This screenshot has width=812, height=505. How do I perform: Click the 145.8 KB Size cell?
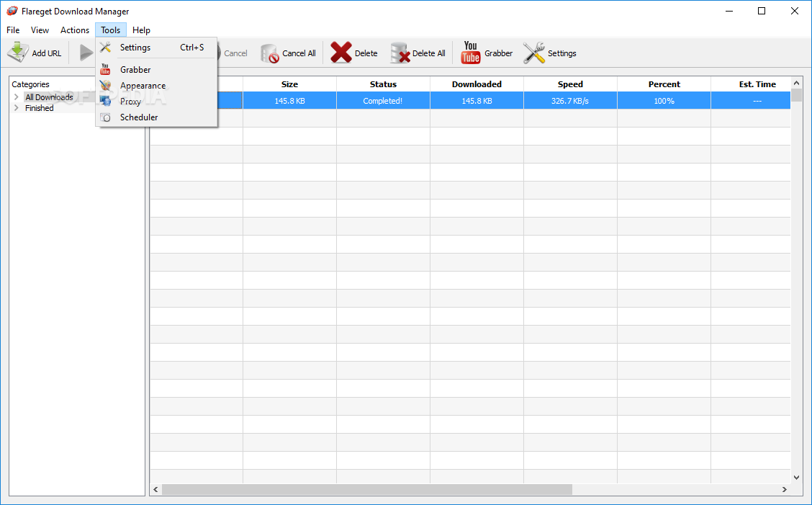coord(289,101)
